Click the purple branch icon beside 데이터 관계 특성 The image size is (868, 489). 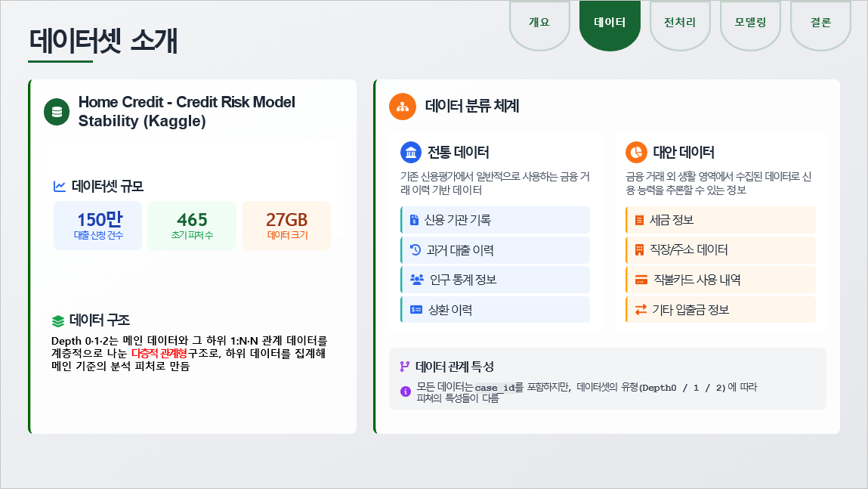pos(405,367)
